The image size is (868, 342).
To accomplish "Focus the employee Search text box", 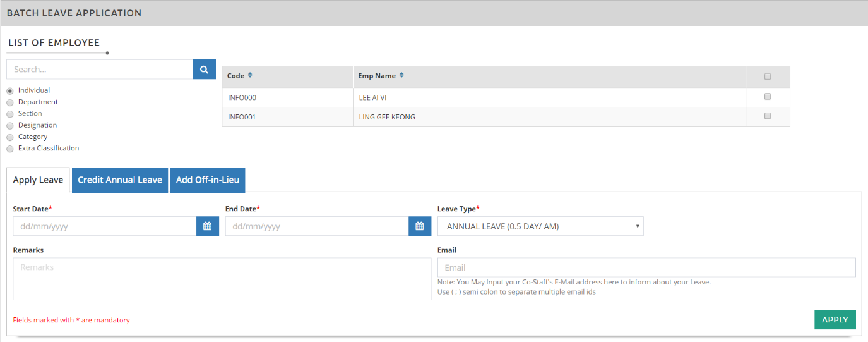I will tap(99, 70).
